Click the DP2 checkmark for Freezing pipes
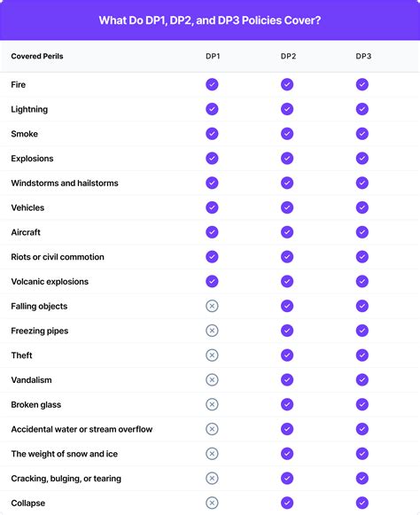This screenshot has height=515, width=420. (x=287, y=331)
